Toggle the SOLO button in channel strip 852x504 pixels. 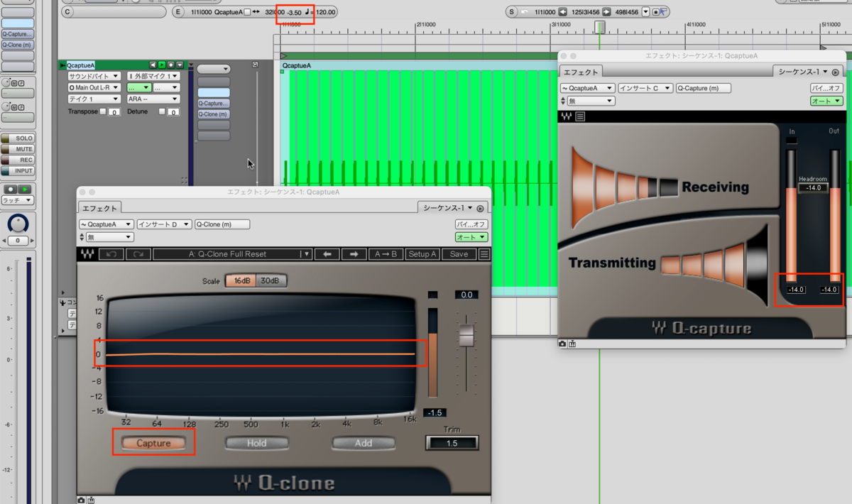(18, 138)
